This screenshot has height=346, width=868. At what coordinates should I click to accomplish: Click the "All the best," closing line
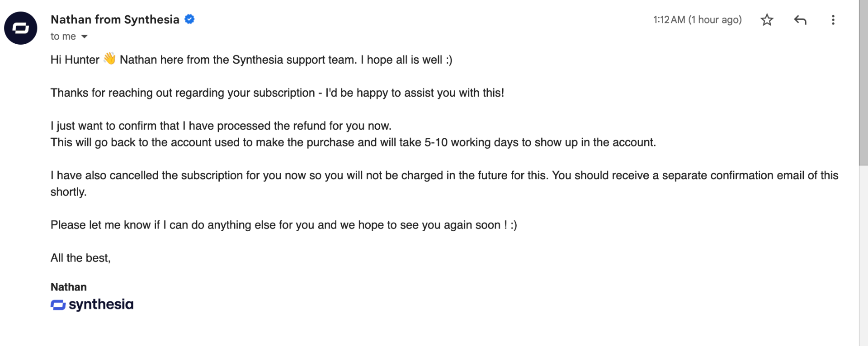pyautogui.click(x=80, y=258)
